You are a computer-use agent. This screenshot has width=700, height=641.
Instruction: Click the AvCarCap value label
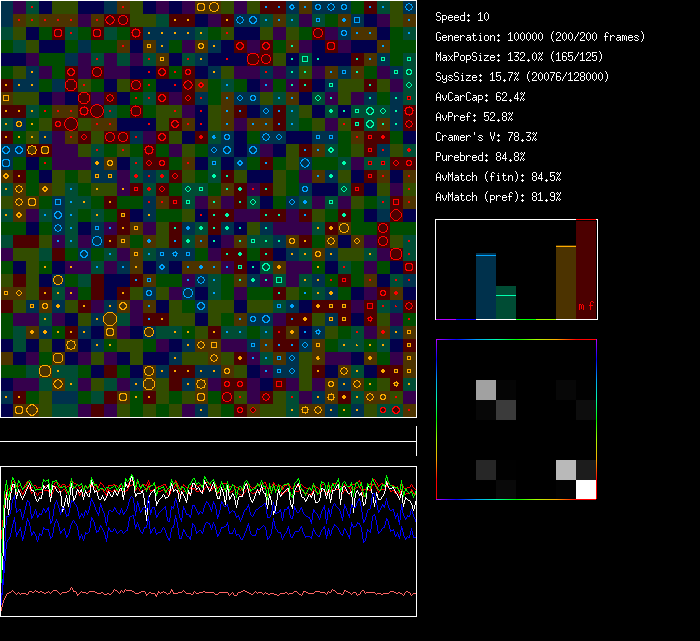click(481, 97)
